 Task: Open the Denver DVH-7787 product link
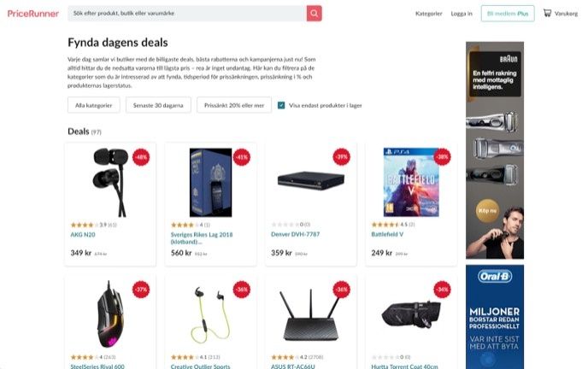[x=295, y=234]
